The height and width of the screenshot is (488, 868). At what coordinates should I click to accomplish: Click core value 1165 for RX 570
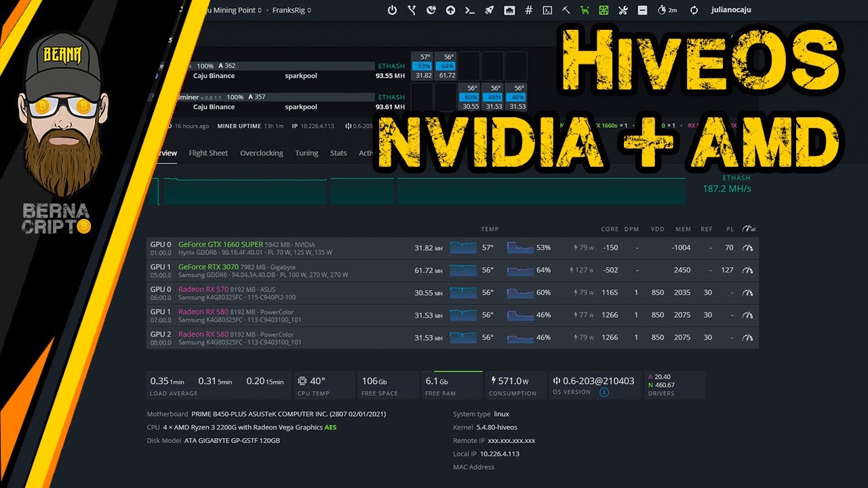[610, 293]
